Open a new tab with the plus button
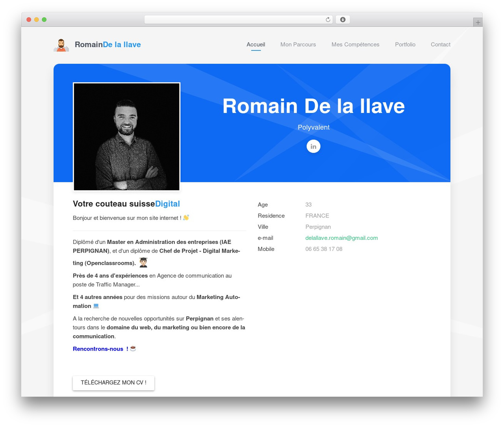 pyautogui.click(x=478, y=22)
